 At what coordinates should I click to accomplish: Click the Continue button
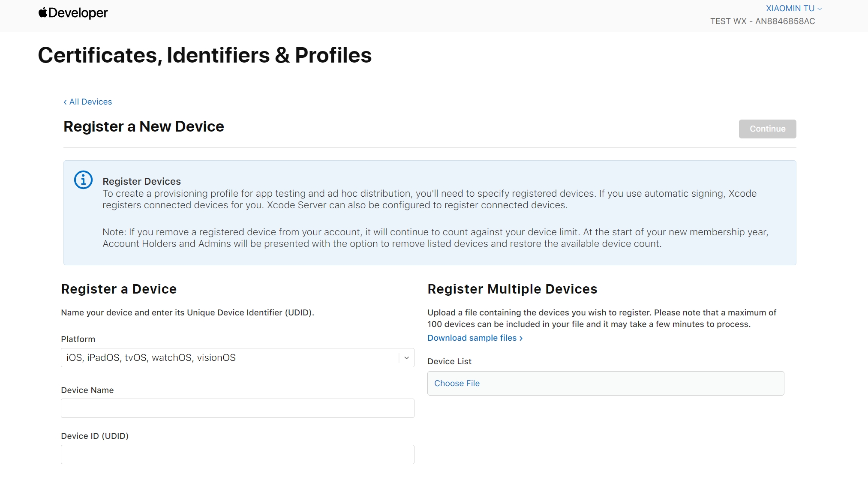(767, 129)
